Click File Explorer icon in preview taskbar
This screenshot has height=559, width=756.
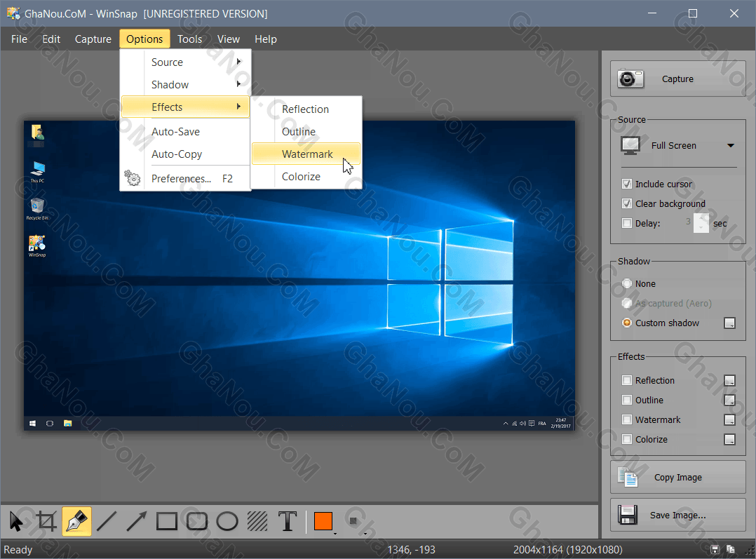click(x=67, y=424)
